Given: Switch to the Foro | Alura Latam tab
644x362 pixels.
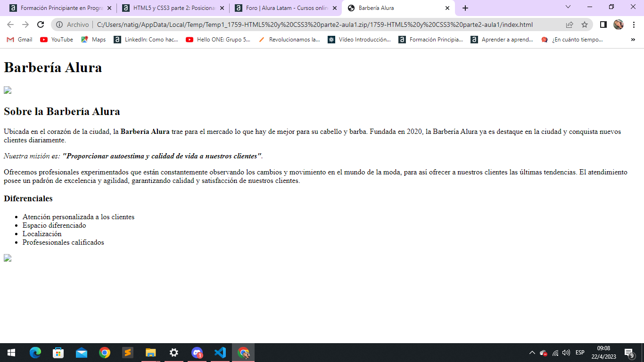Looking at the screenshot, I should (286, 8).
